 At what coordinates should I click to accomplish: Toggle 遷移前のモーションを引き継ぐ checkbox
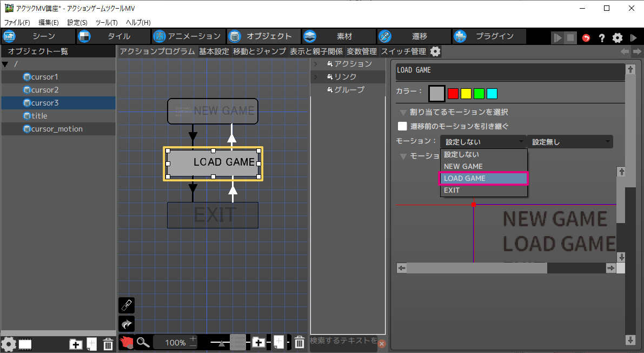click(x=402, y=126)
